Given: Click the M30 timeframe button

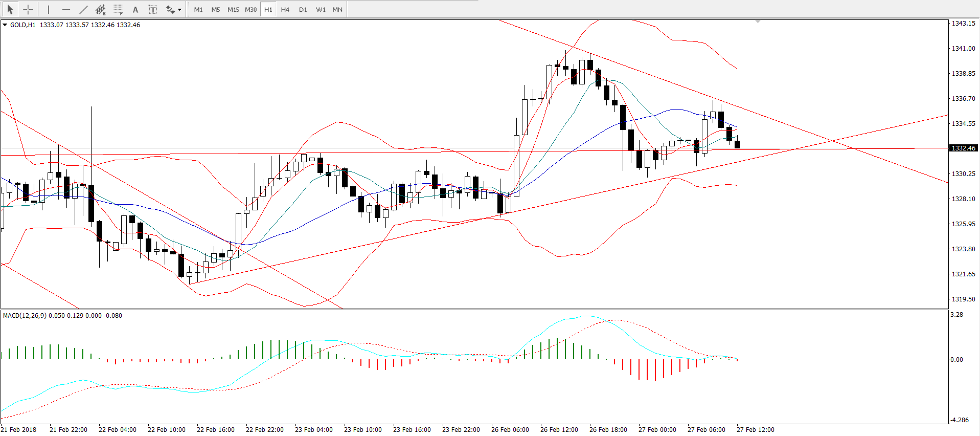Looking at the screenshot, I should pyautogui.click(x=250, y=9).
